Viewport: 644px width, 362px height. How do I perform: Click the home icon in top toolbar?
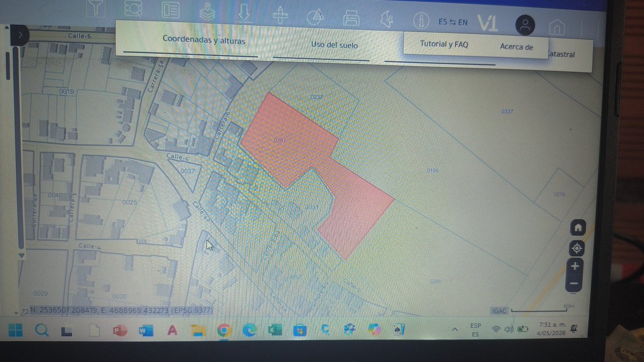557,27
